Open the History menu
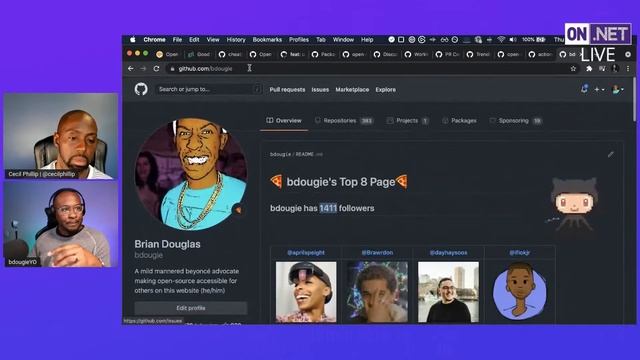This screenshot has height=360, width=640. tap(236, 40)
